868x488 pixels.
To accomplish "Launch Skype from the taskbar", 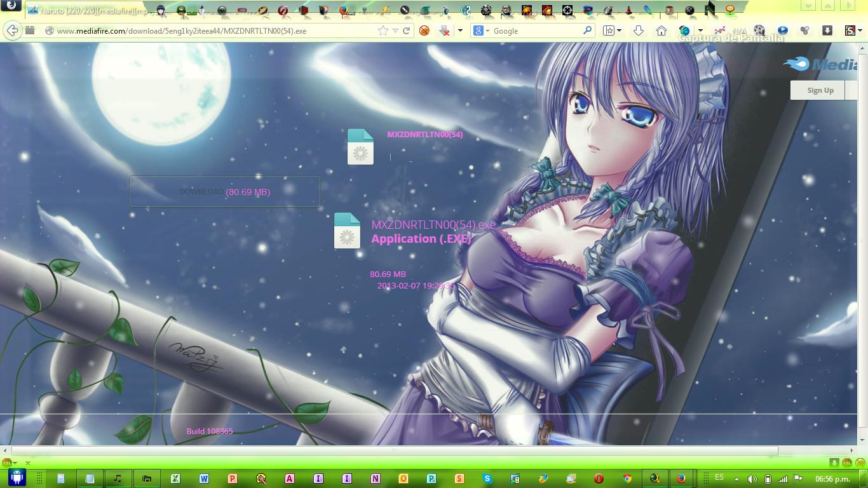I will (x=487, y=478).
